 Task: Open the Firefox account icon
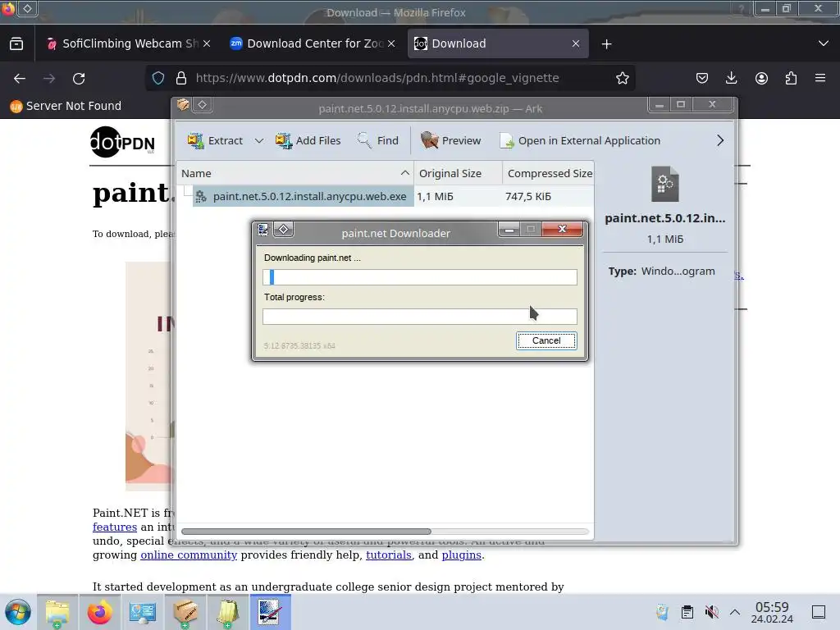pos(761,78)
